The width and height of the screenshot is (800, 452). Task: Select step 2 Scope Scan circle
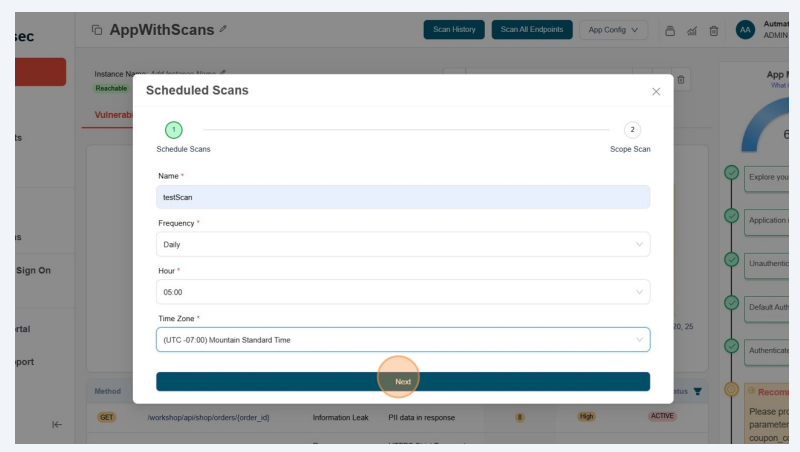632,129
